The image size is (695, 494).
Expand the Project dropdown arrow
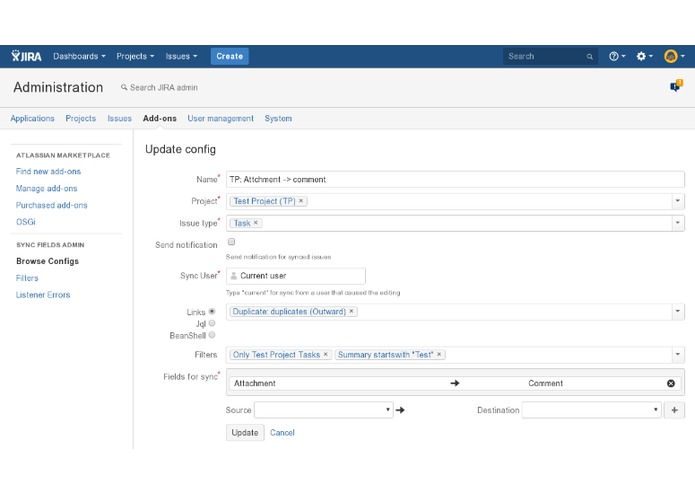(x=677, y=201)
